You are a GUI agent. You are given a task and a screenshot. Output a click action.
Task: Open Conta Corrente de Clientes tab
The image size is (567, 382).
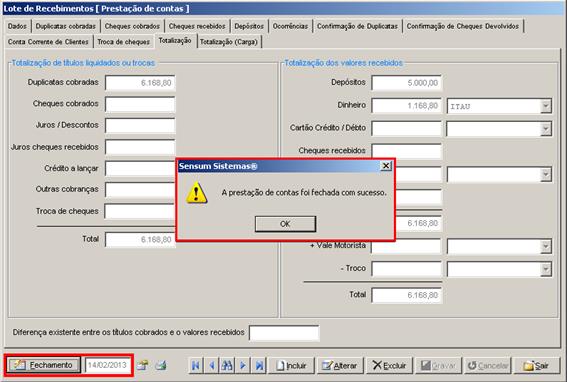(48, 42)
